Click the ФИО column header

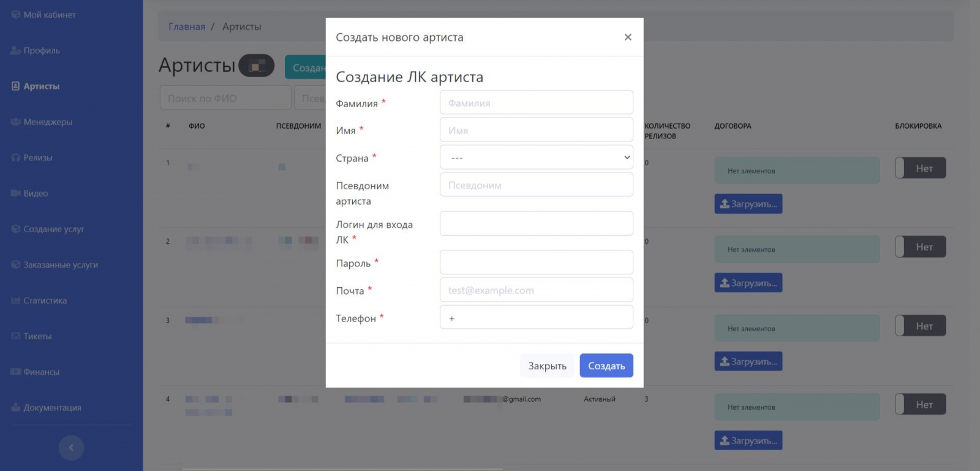pyautogui.click(x=197, y=126)
